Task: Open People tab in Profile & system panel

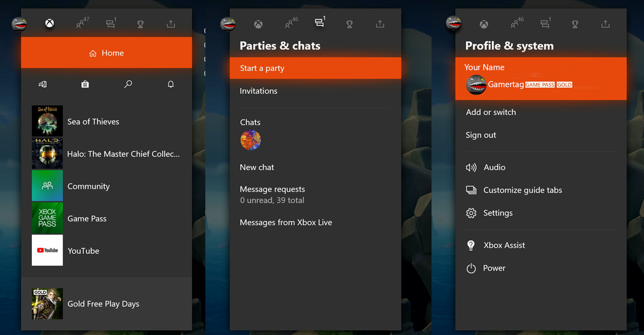Action: [517, 24]
